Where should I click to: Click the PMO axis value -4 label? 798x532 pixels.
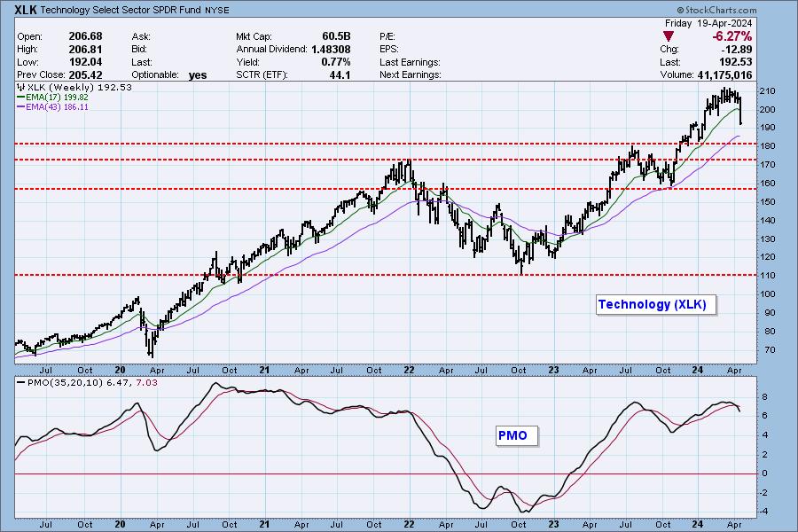pos(764,511)
